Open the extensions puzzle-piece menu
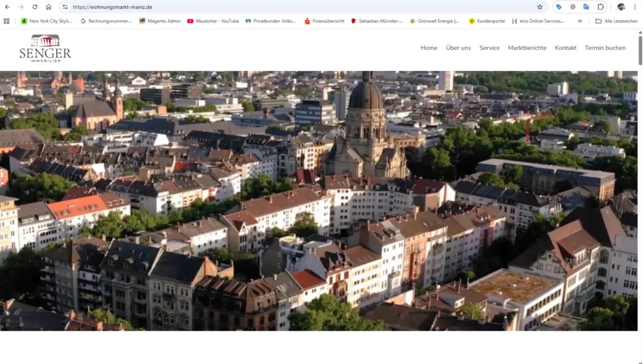The height and width of the screenshot is (364, 643). coord(600,7)
